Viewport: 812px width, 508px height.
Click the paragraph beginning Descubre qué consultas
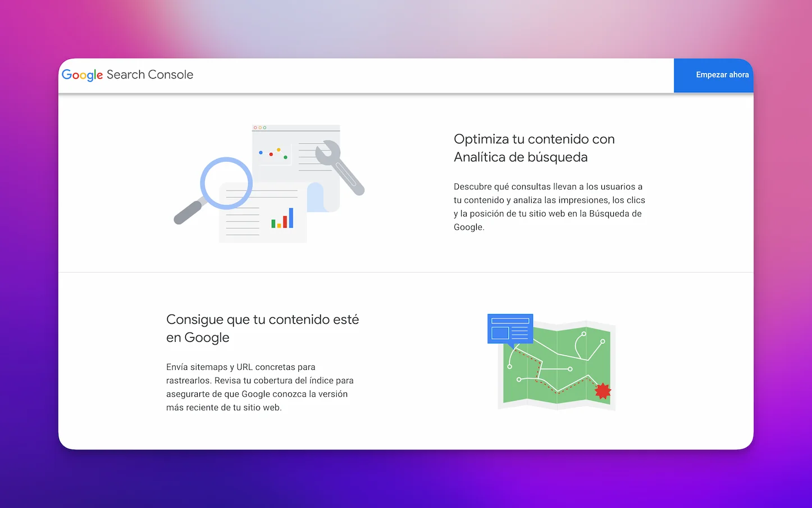click(x=549, y=207)
